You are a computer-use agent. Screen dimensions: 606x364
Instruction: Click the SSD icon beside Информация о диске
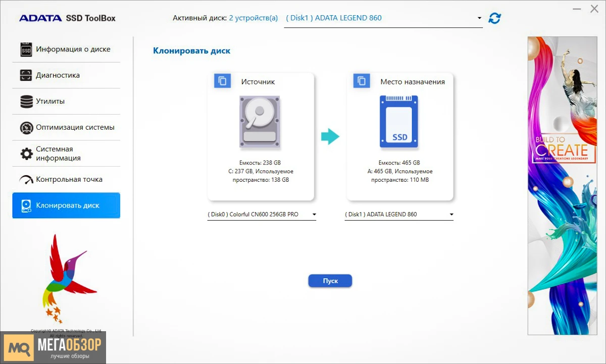(x=26, y=49)
